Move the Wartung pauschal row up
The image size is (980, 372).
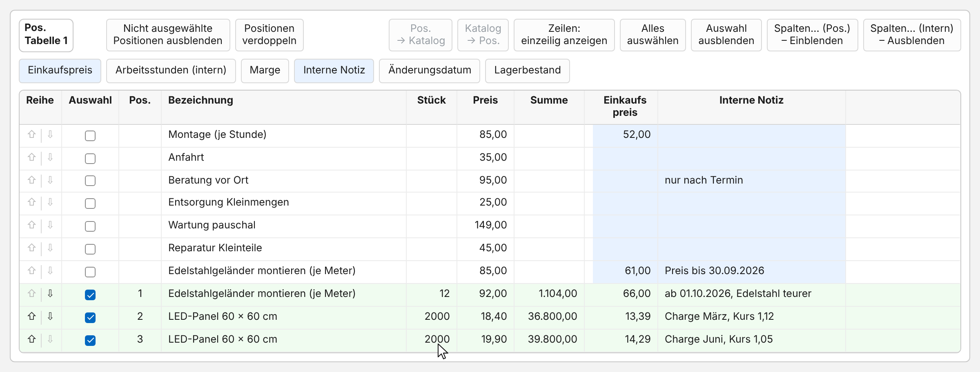(31, 225)
